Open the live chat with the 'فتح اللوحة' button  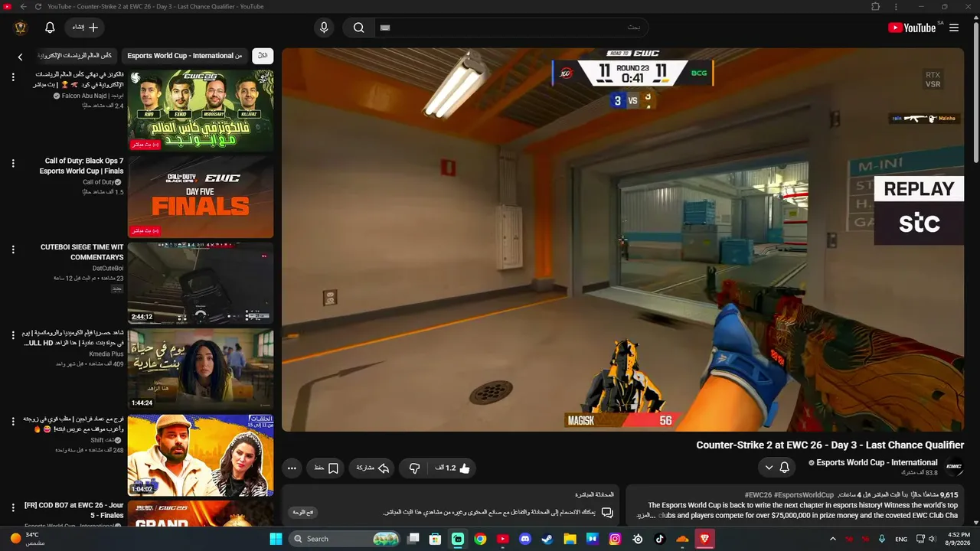click(x=304, y=512)
